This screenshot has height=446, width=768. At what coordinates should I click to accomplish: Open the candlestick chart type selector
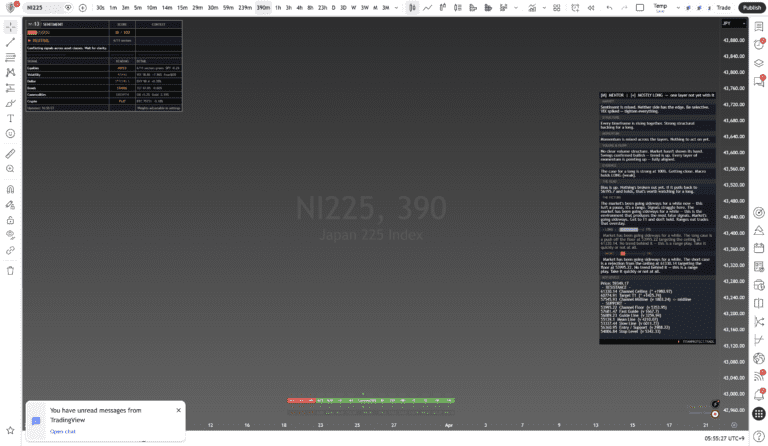412,8
